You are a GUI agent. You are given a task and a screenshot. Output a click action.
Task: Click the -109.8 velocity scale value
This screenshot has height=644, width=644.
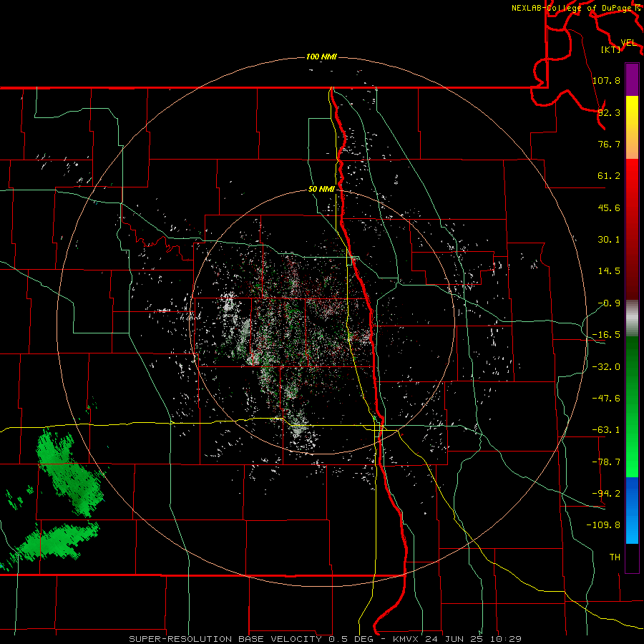(x=603, y=525)
